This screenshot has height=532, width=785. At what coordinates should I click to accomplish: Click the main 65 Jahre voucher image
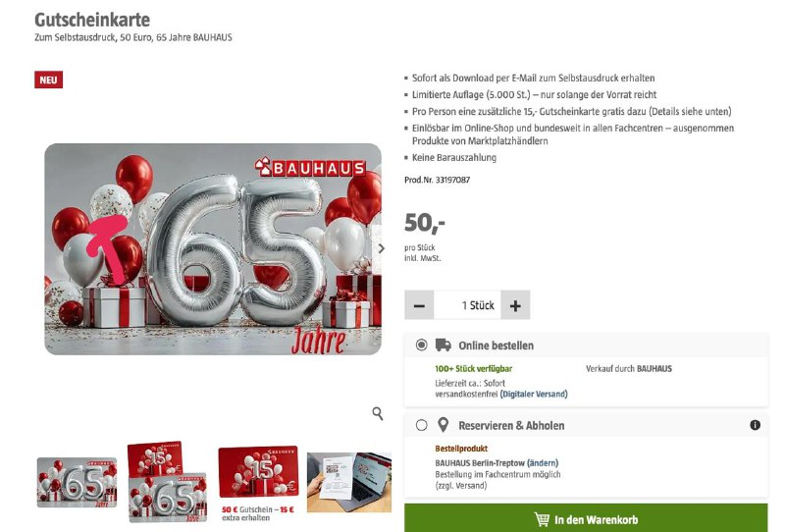pyautogui.click(x=213, y=248)
